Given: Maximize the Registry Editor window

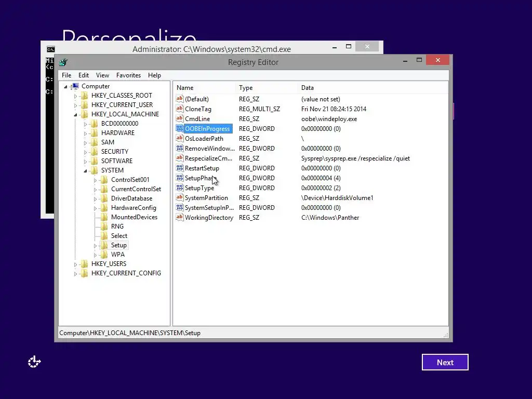Looking at the screenshot, I should pyautogui.click(x=419, y=60).
